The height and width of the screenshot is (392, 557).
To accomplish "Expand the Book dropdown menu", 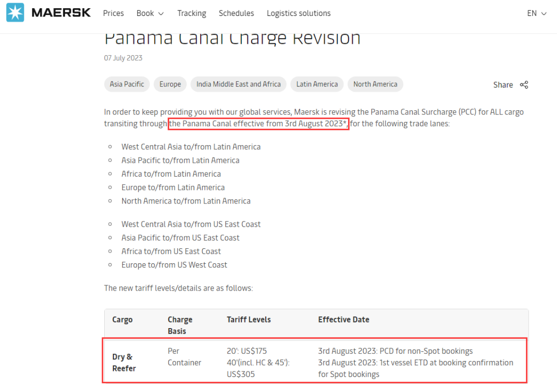I will point(150,13).
